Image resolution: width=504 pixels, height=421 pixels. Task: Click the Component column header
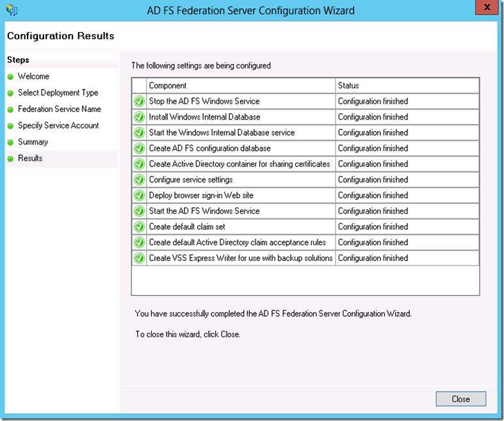click(x=241, y=86)
